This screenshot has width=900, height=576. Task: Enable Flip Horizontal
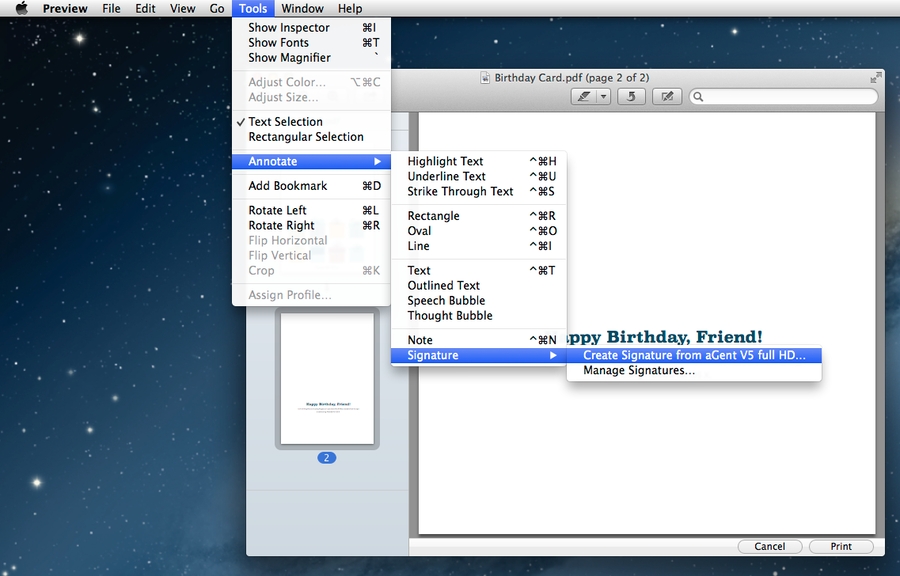(288, 240)
